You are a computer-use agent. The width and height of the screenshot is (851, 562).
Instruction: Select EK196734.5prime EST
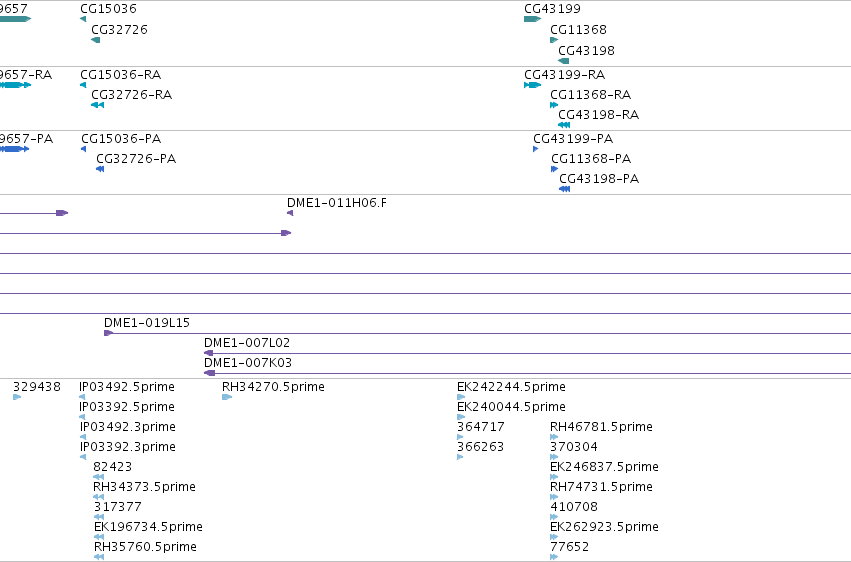pyautogui.click(x=148, y=527)
